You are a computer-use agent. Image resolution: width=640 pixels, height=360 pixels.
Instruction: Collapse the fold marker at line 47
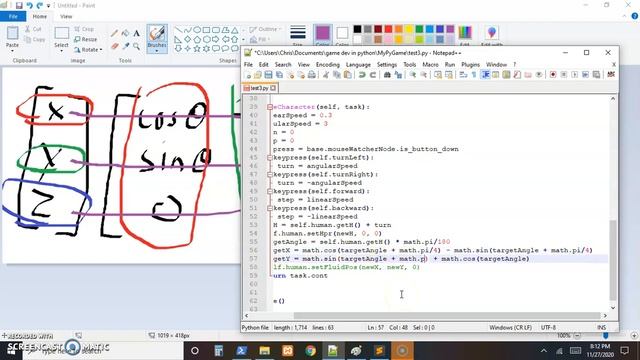270,174
